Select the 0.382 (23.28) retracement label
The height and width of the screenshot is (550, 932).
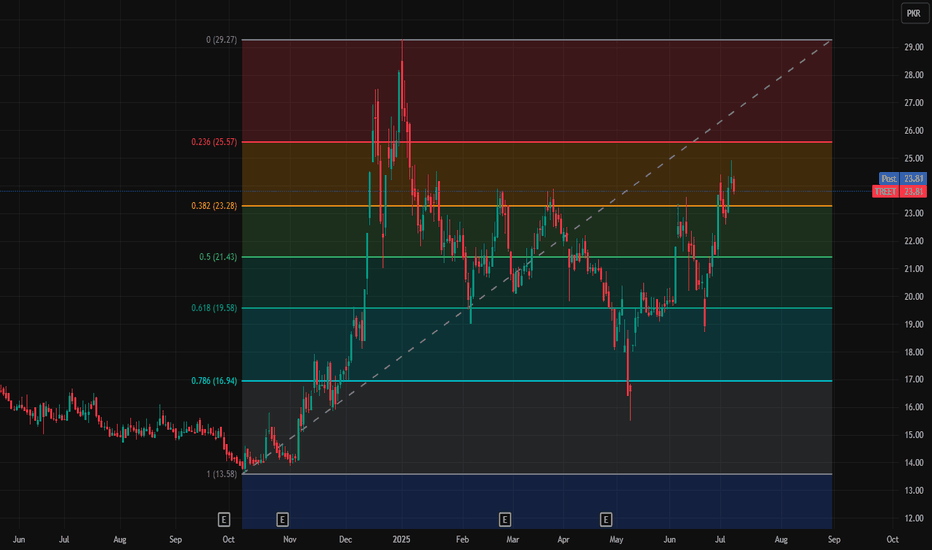214,206
